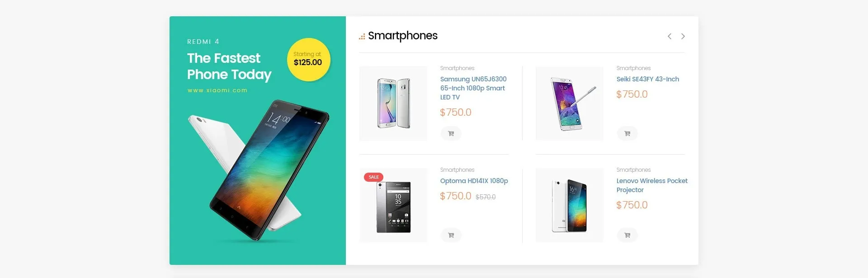Go to previous Smartphones slide arrow

click(670, 36)
